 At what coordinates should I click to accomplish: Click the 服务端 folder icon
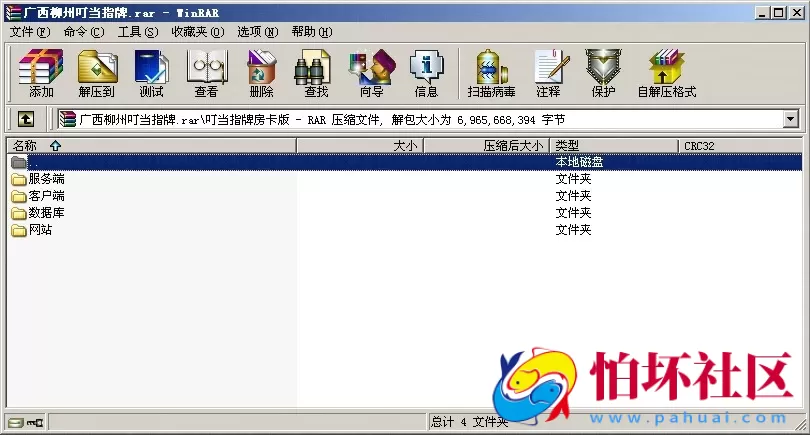(x=19, y=179)
